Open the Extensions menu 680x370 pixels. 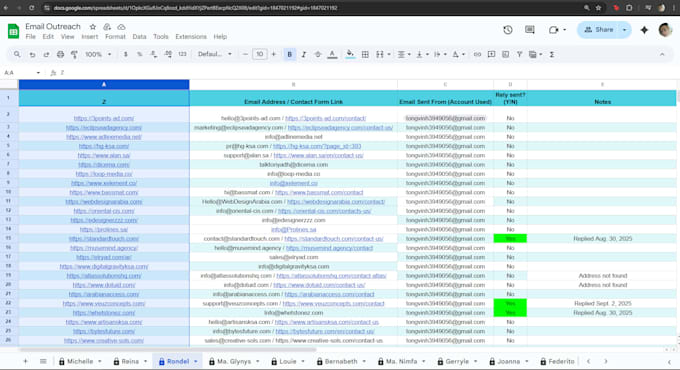pos(191,37)
